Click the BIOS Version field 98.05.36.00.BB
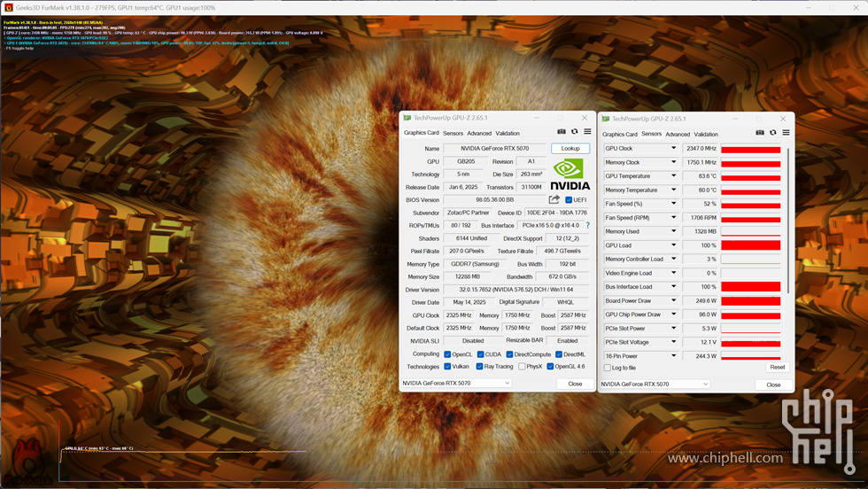 [x=494, y=200]
